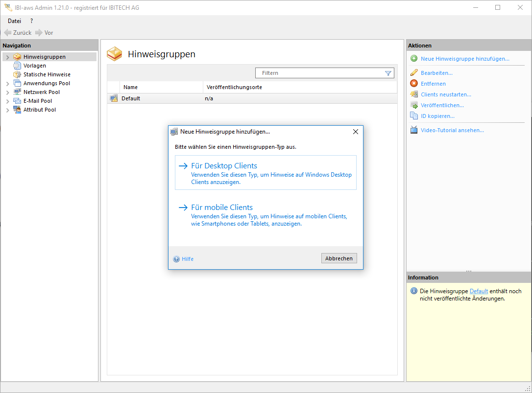Viewport: 532px width, 393px height.
Task: Open the question mark help menu
Action: point(32,21)
